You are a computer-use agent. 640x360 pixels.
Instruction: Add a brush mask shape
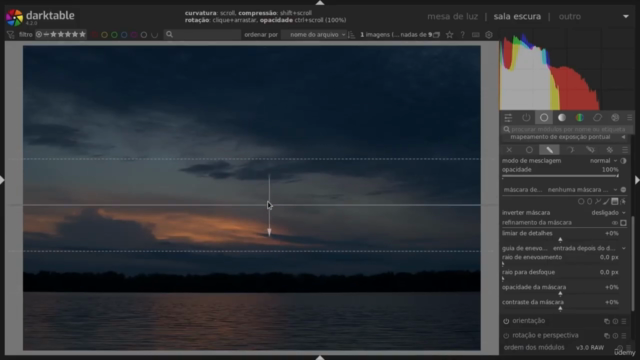(x=606, y=201)
